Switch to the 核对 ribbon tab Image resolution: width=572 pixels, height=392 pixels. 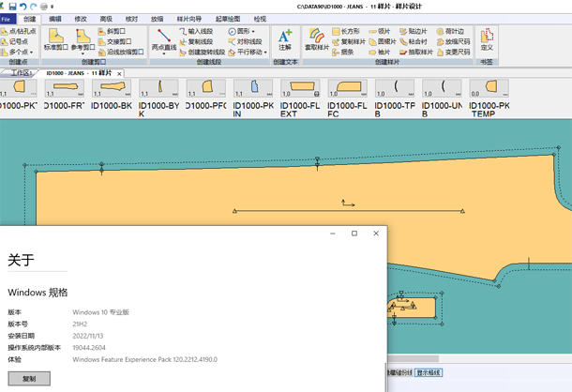coord(131,19)
